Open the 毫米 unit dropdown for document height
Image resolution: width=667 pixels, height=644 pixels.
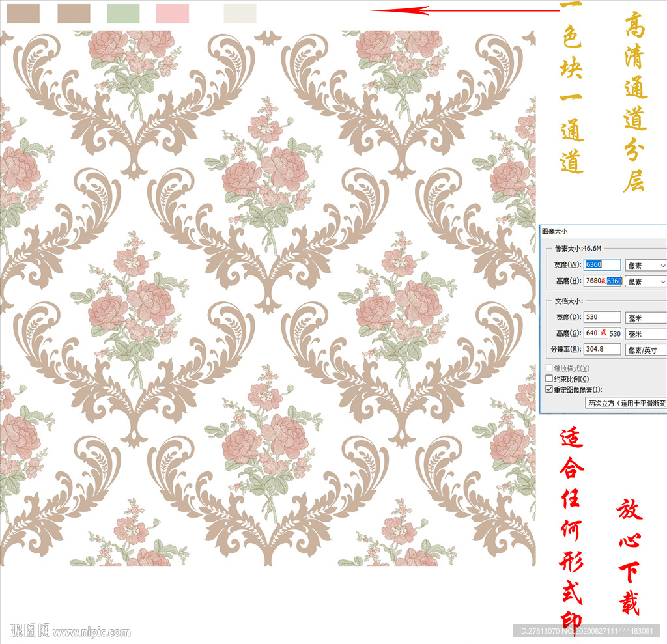tap(646, 334)
